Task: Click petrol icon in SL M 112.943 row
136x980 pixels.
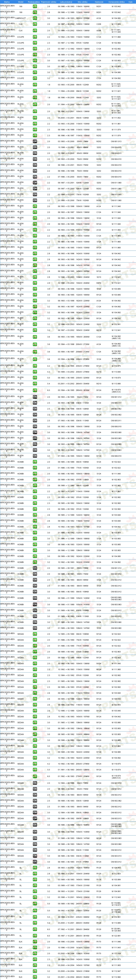Action: 35,897
